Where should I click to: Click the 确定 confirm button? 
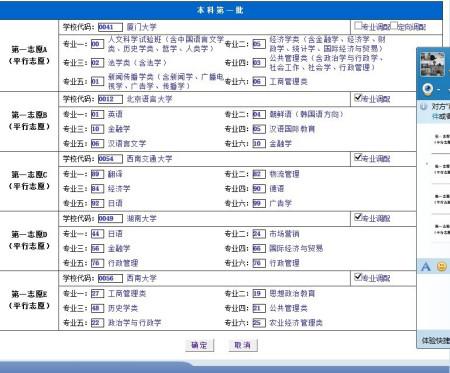pos(199,345)
